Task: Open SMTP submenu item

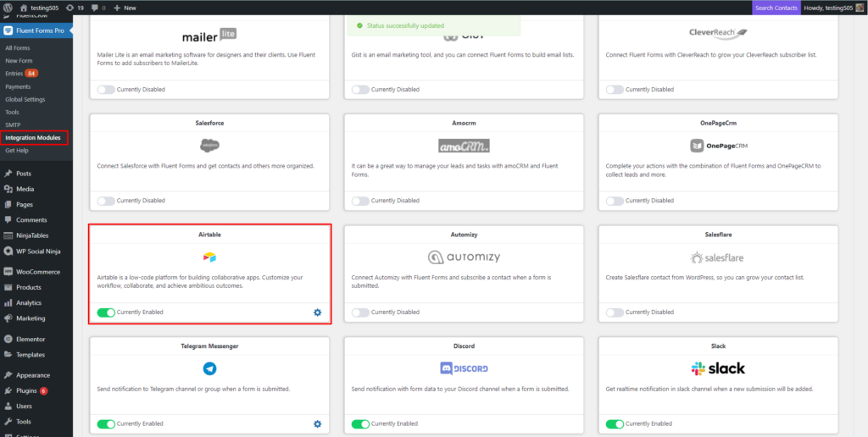Action: 13,124
